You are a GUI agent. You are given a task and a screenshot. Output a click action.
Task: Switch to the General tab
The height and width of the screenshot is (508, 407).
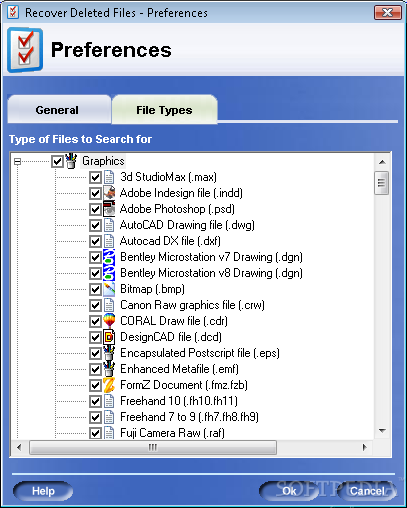coord(57,110)
